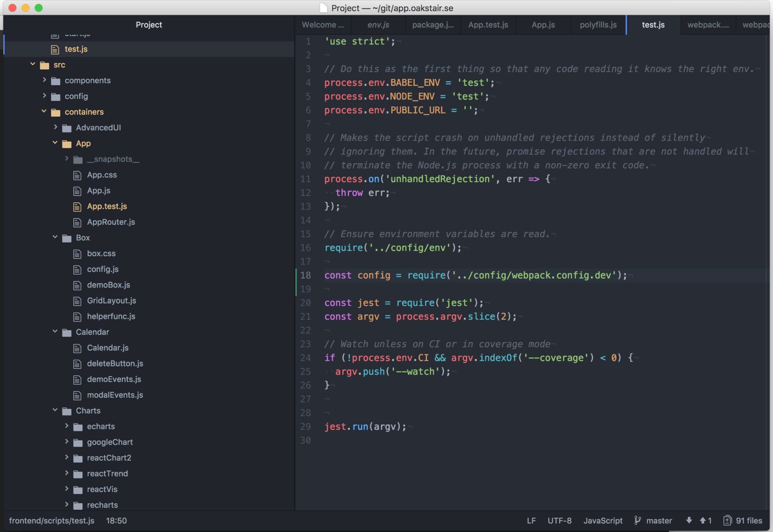Screen dimensions: 773x532
Task: Switch to the polyfills.js tab
Action: 598,25
